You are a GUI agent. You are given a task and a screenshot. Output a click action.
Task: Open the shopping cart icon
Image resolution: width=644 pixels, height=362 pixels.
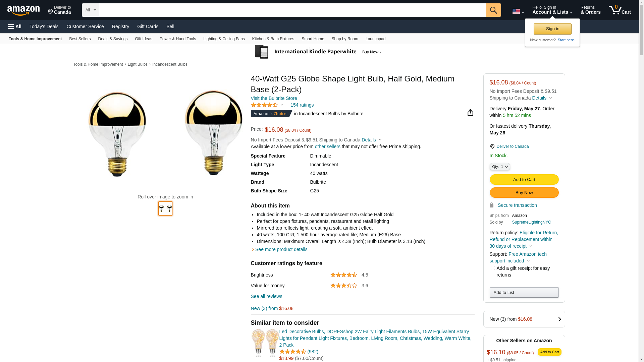click(x=620, y=10)
